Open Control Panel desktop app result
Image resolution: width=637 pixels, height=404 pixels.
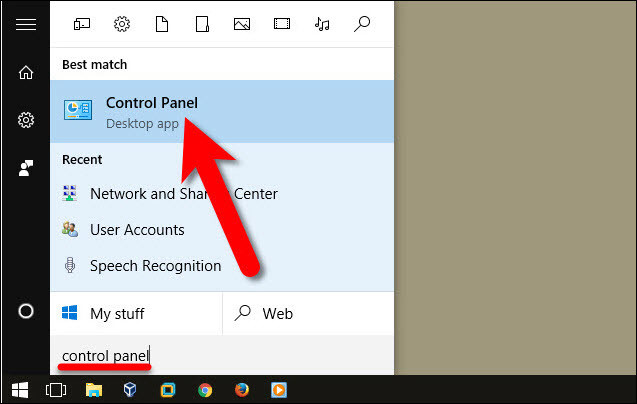tap(222, 111)
